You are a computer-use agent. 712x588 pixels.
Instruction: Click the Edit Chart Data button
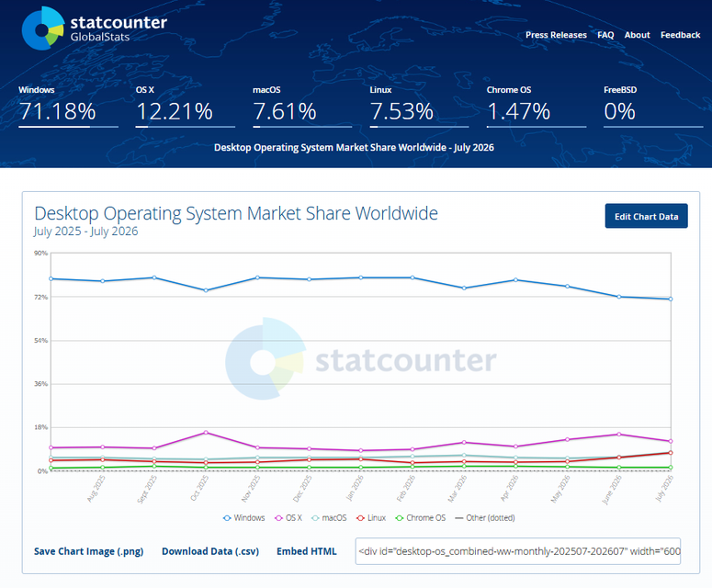pos(646,216)
